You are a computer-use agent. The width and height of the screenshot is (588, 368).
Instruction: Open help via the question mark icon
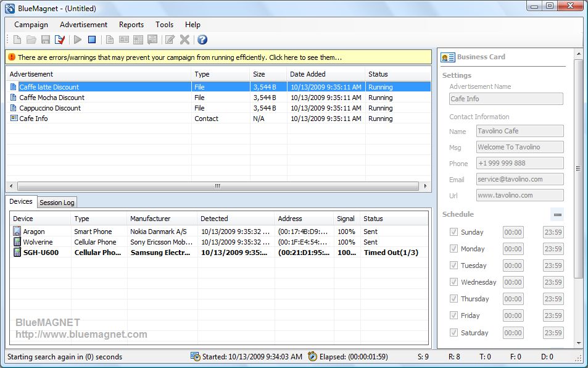click(x=202, y=40)
